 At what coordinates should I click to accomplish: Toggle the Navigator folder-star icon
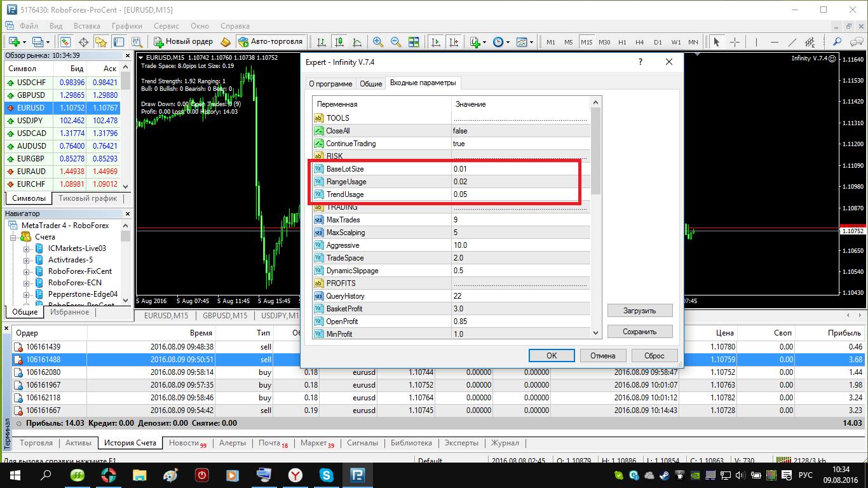click(100, 42)
